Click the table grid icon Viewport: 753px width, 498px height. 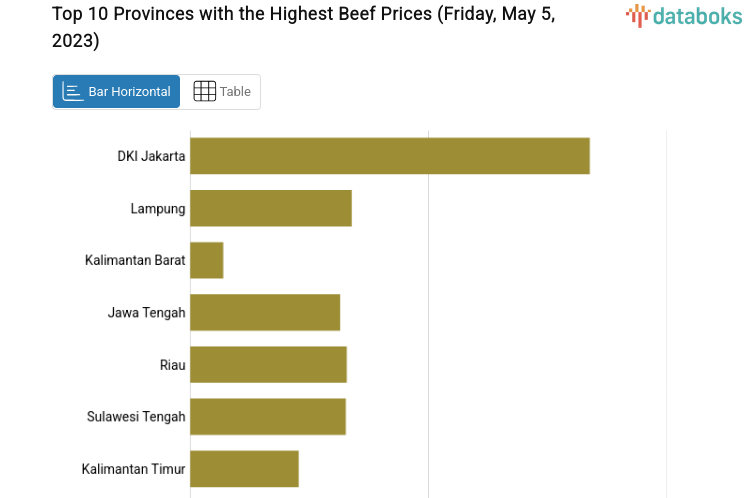[x=204, y=92]
